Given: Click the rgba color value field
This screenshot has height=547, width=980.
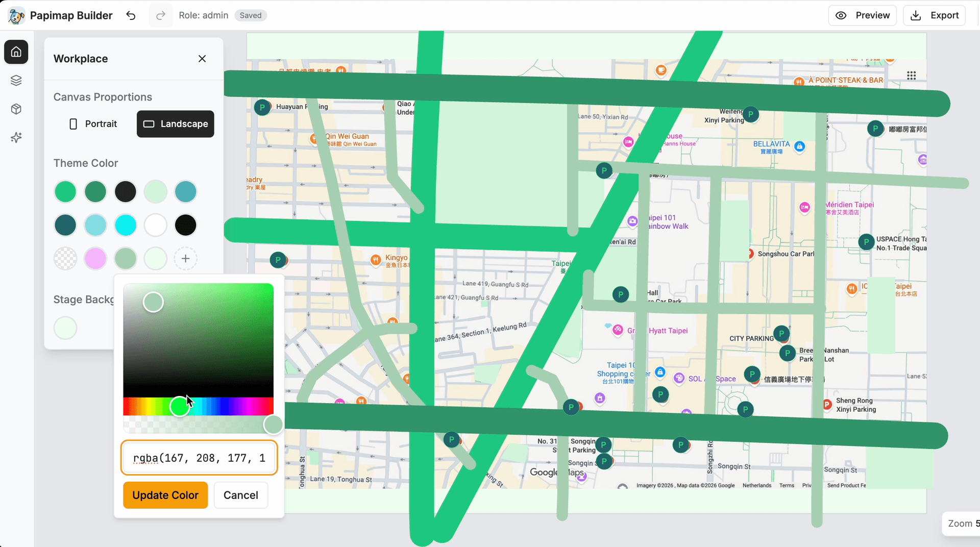Looking at the screenshot, I should point(199,458).
